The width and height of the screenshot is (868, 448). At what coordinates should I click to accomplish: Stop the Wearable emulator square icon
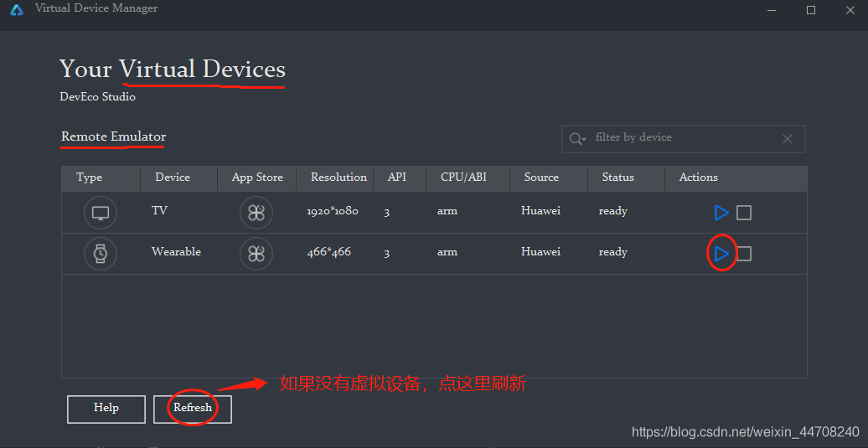pyautogui.click(x=744, y=253)
